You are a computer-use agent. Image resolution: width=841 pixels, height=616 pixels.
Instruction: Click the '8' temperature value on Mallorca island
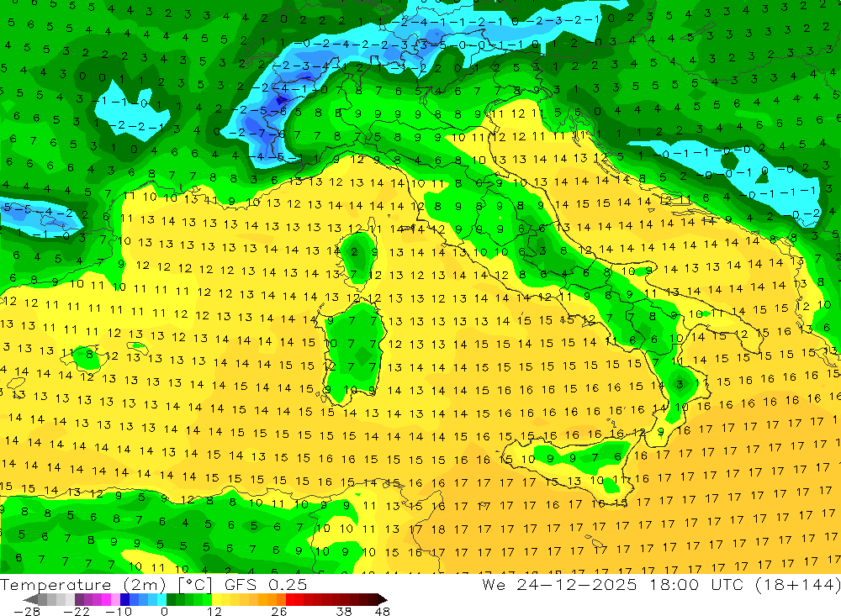point(89,355)
